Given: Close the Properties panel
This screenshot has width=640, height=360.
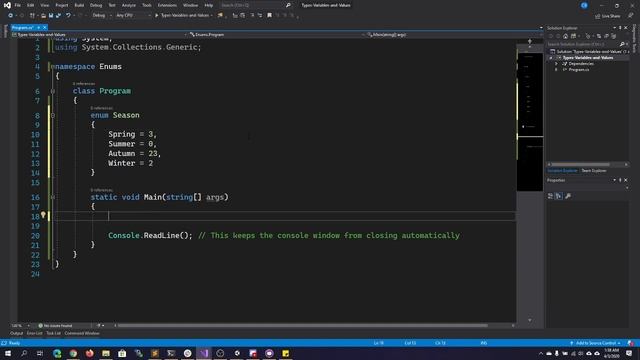Looking at the screenshot, I should [626, 180].
